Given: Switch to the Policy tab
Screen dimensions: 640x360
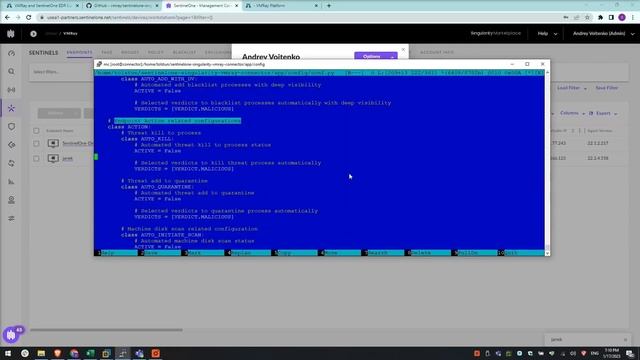Looking at the screenshot, I should tap(156, 53).
